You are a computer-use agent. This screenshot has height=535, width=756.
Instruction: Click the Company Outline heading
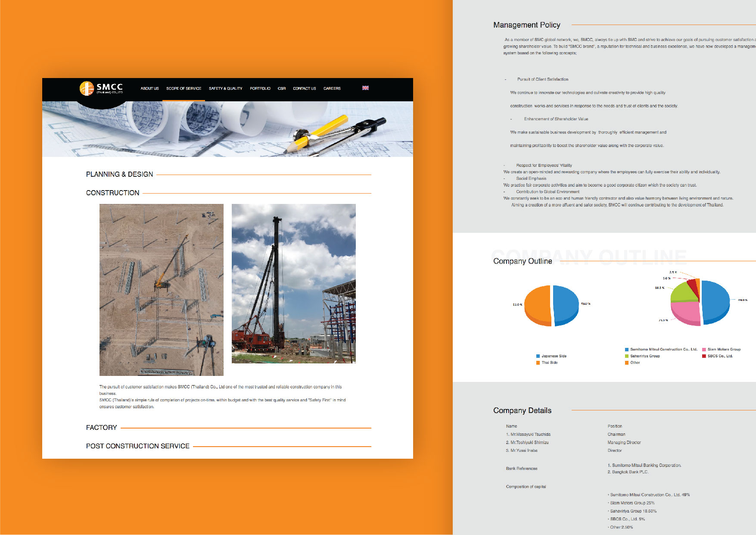(x=523, y=261)
